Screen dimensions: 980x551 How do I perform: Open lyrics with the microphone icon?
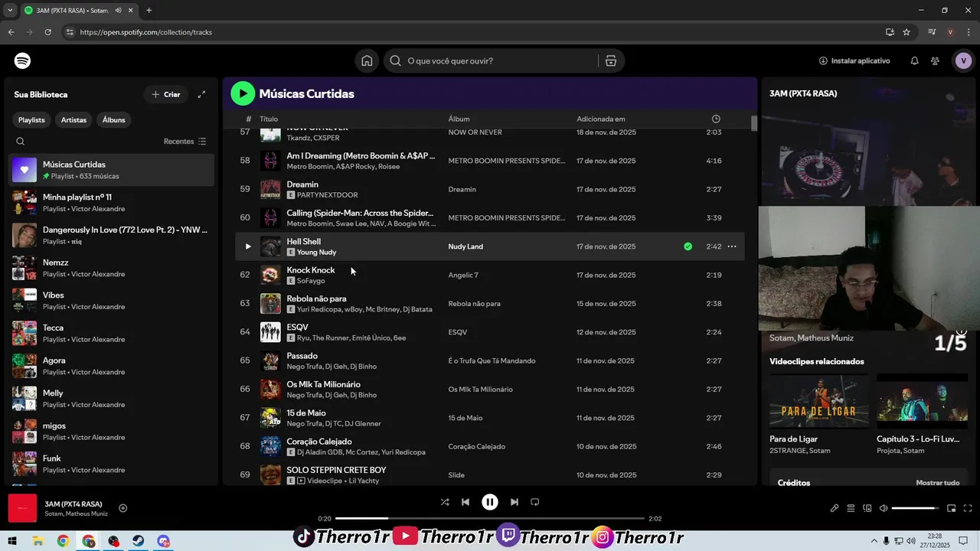pos(835,508)
